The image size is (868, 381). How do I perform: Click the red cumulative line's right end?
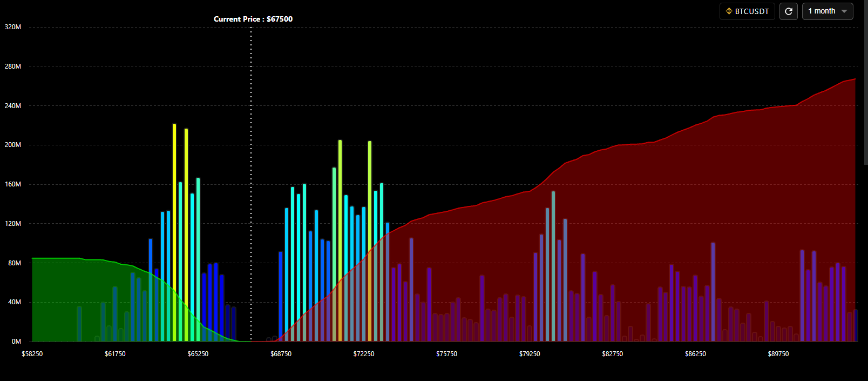855,79
